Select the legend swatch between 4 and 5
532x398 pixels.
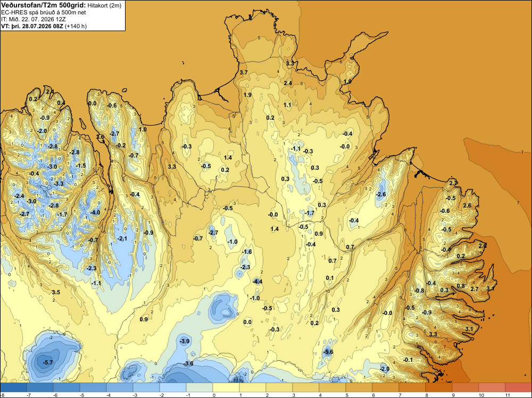(332, 387)
